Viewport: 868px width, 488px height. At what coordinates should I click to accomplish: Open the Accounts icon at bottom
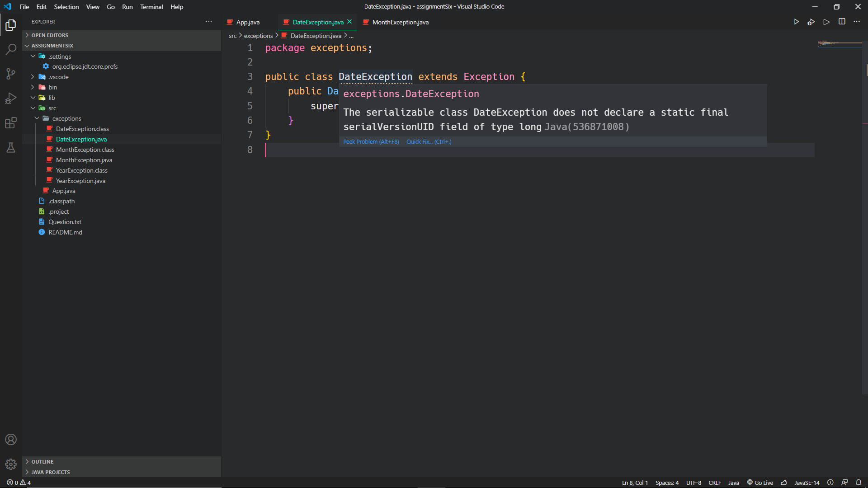(x=10, y=439)
